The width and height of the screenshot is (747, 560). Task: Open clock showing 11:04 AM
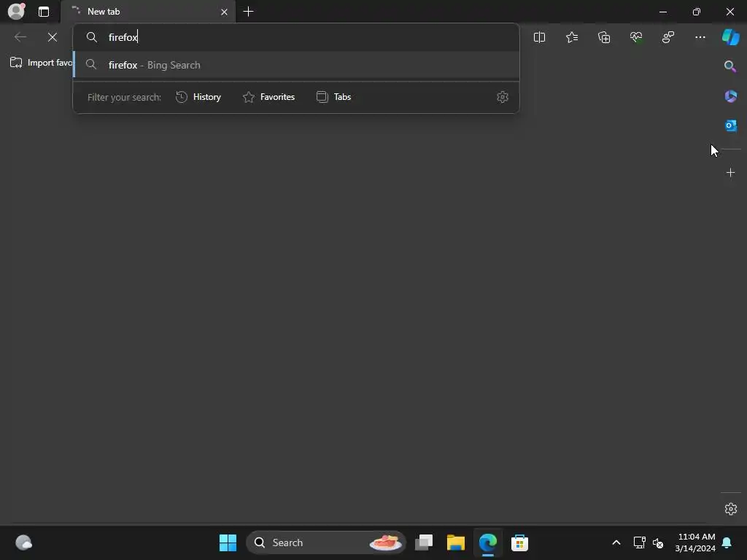click(695, 542)
